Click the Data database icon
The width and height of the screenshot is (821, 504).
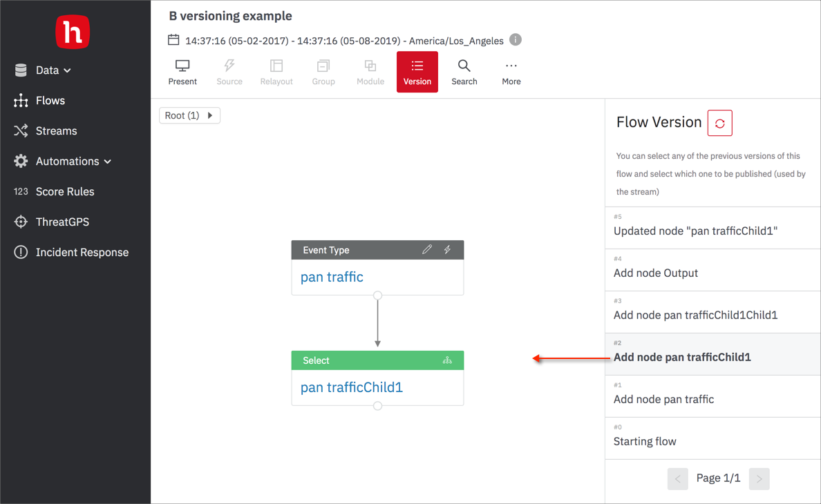click(x=21, y=70)
